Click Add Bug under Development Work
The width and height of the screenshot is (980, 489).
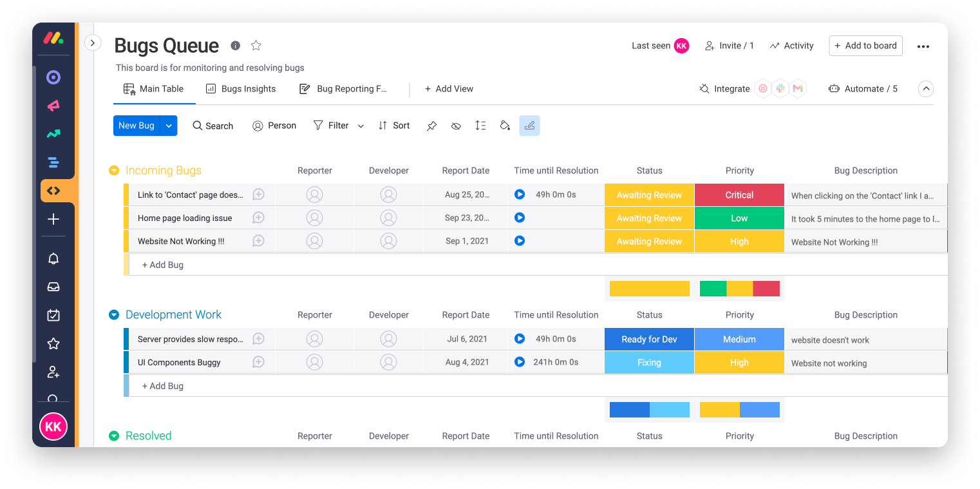point(163,385)
